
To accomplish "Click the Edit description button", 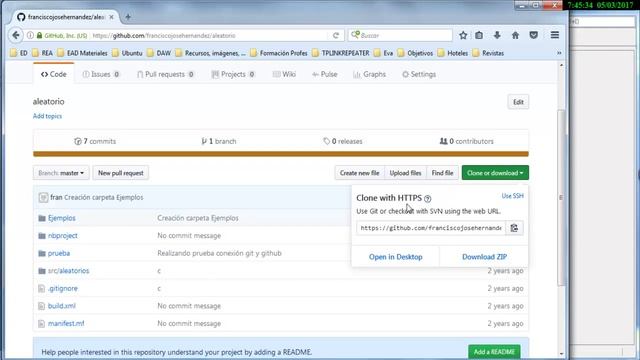I will 518,102.
